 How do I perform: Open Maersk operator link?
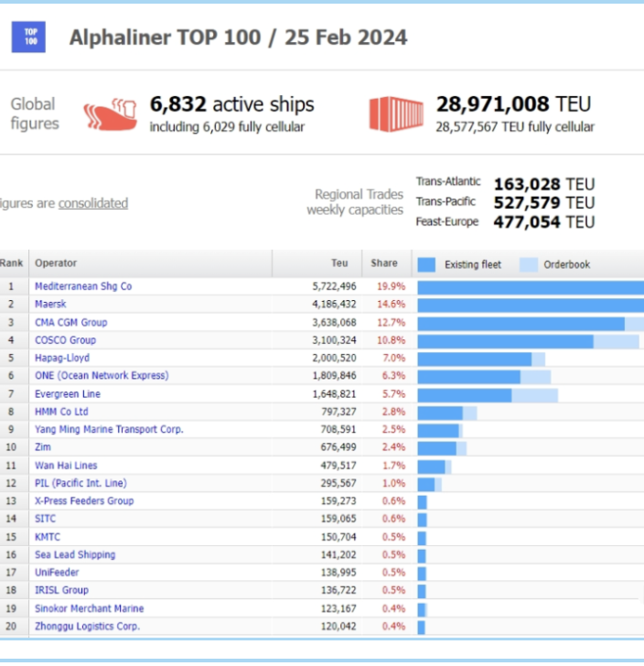click(50, 304)
